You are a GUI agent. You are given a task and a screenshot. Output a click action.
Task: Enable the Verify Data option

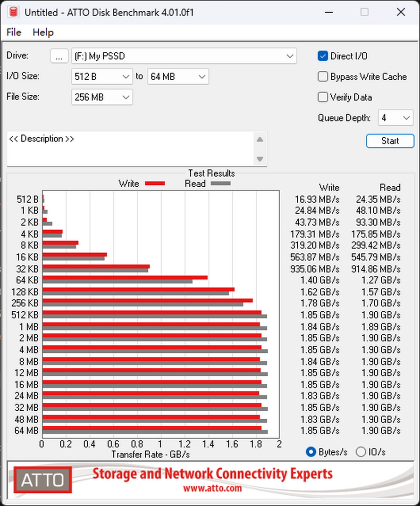(x=323, y=97)
